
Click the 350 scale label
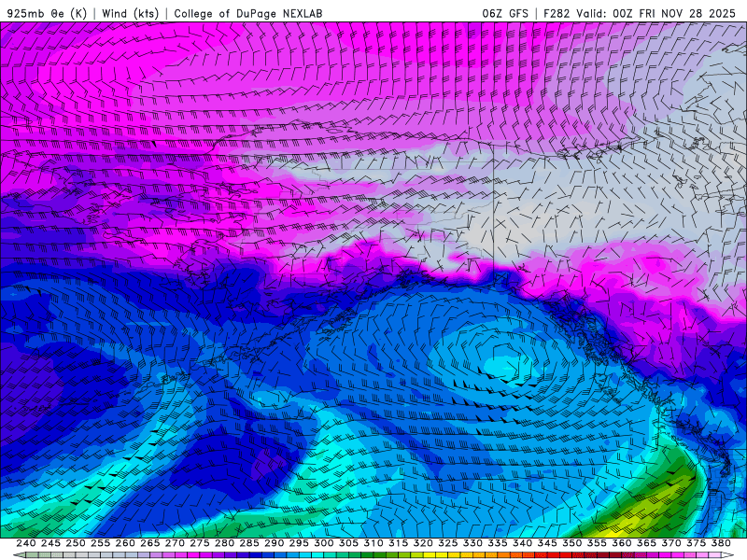(571, 543)
